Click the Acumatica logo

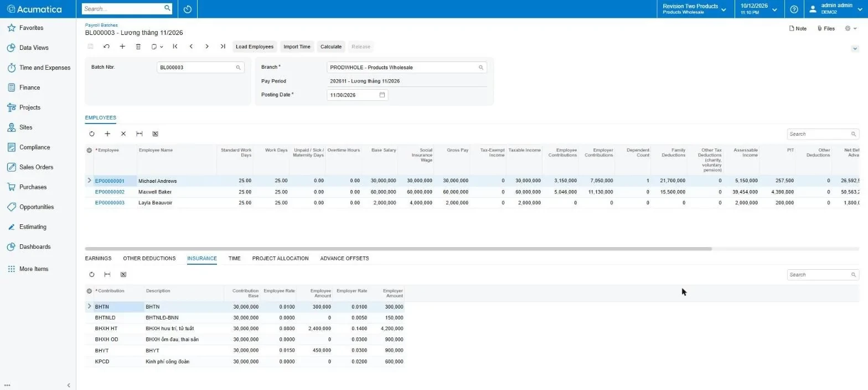[x=34, y=9]
